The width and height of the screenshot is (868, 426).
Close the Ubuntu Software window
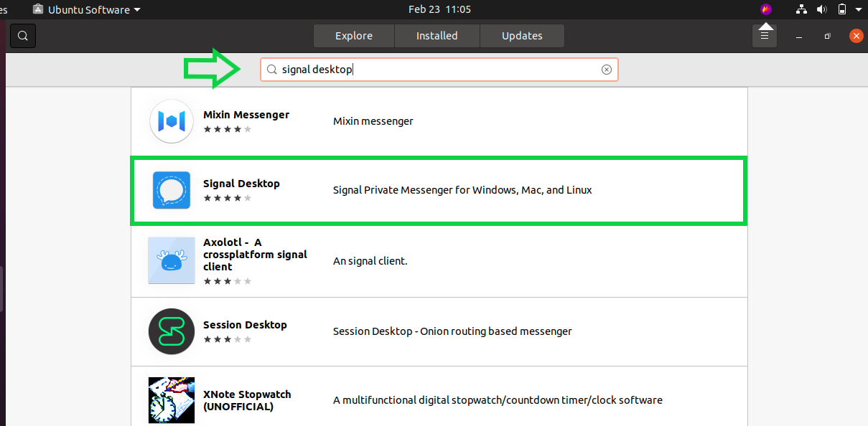(x=856, y=36)
